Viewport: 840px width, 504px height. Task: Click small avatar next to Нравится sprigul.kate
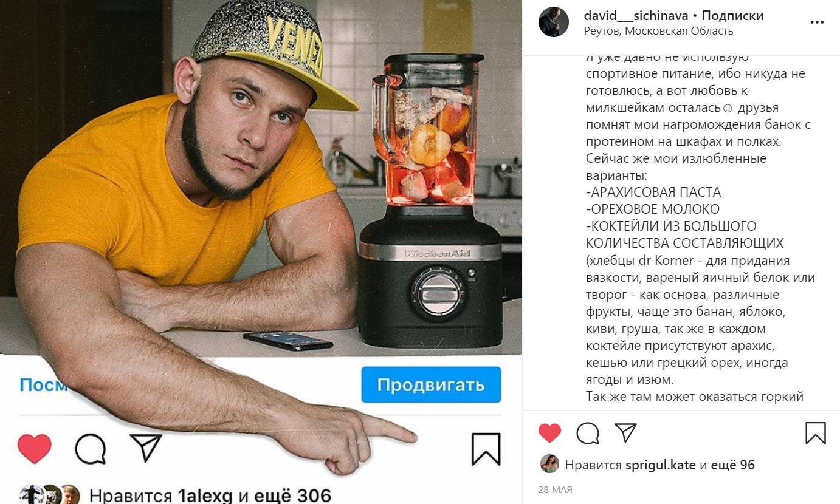click(549, 465)
